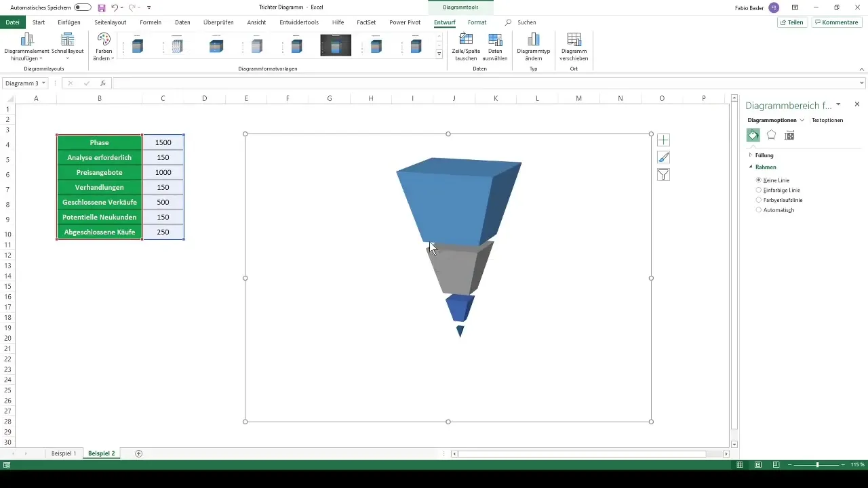Add a new sheet with plus button
The height and width of the screenshot is (488, 868).
click(139, 453)
